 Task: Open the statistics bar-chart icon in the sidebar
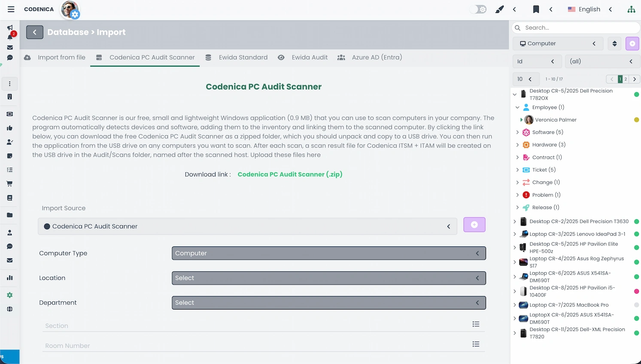9,278
